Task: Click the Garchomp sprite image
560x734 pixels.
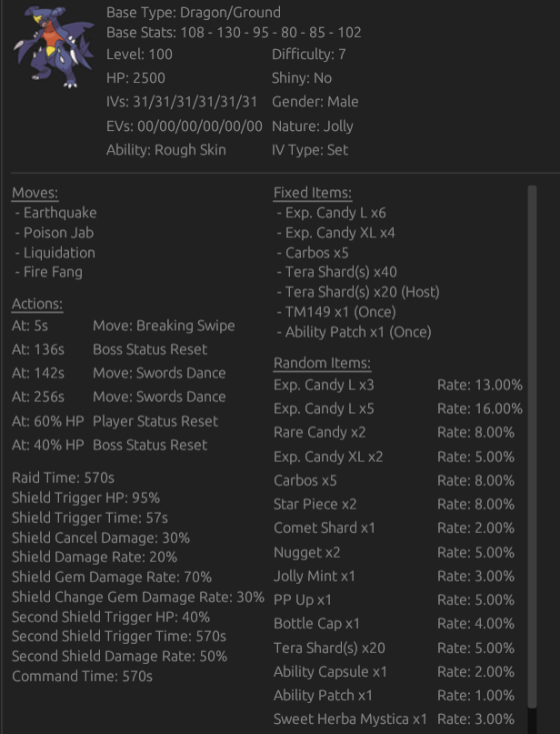Action: tap(54, 46)
